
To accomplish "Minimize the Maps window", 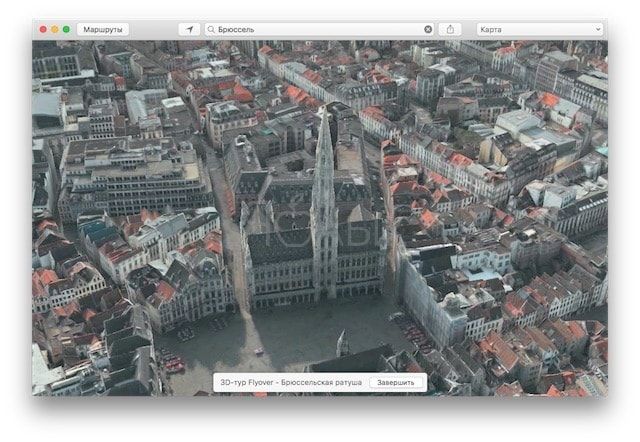I will [55, 29].
